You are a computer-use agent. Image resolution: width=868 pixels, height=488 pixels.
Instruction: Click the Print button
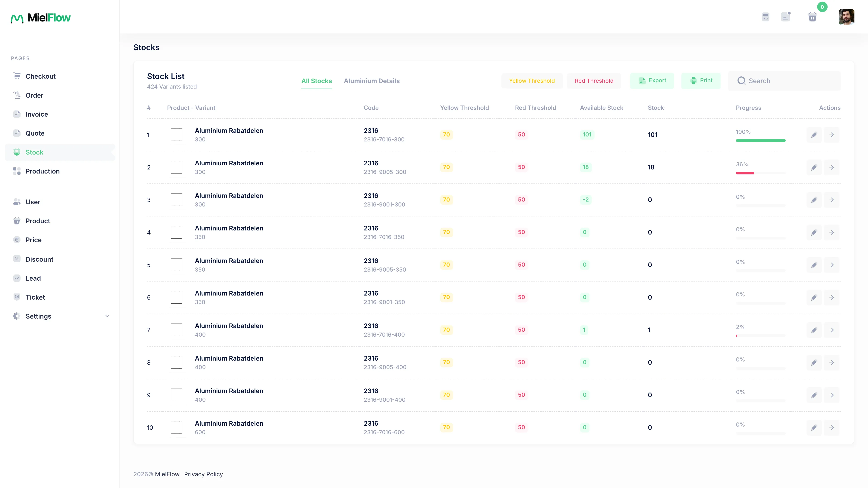pyautogui.click(x=701, y=80)
